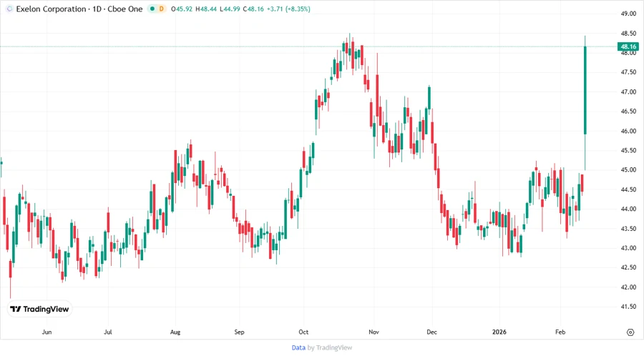Viewport: 644px width, 356px height.
Task: Click the Dec time axis label
Action: [x=431, y=332]
